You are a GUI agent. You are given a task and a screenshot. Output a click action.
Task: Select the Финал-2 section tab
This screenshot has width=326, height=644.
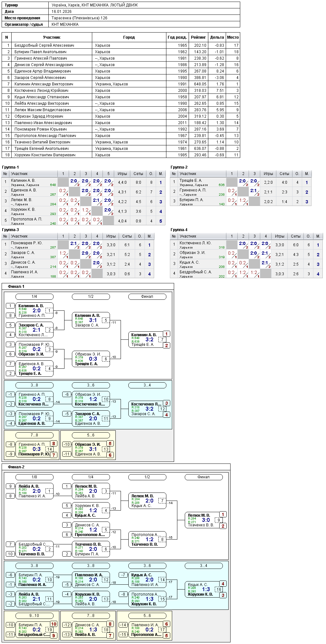[x=16, y=467]
